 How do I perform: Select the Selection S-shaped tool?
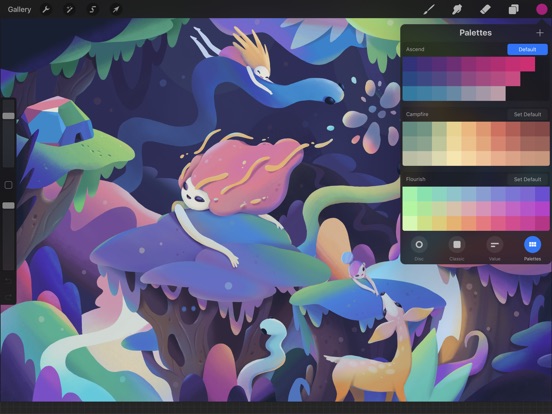pos(93,10)
